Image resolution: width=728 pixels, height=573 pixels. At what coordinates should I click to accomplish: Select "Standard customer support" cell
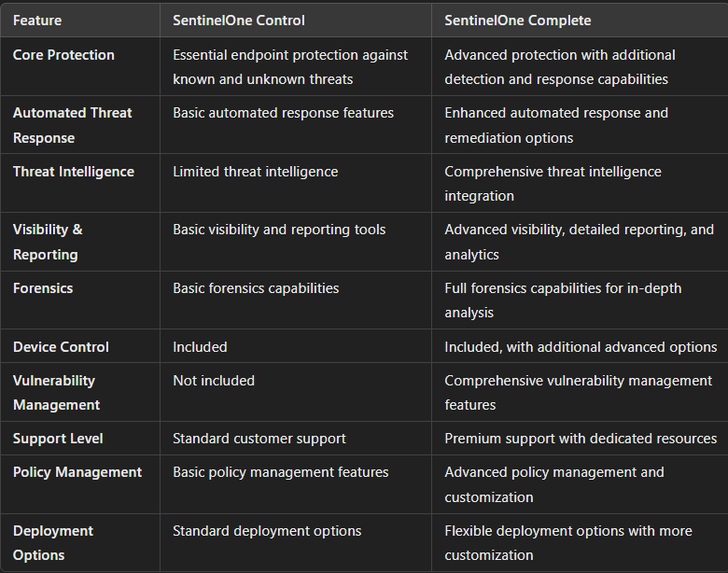click(x=259, y=439)
